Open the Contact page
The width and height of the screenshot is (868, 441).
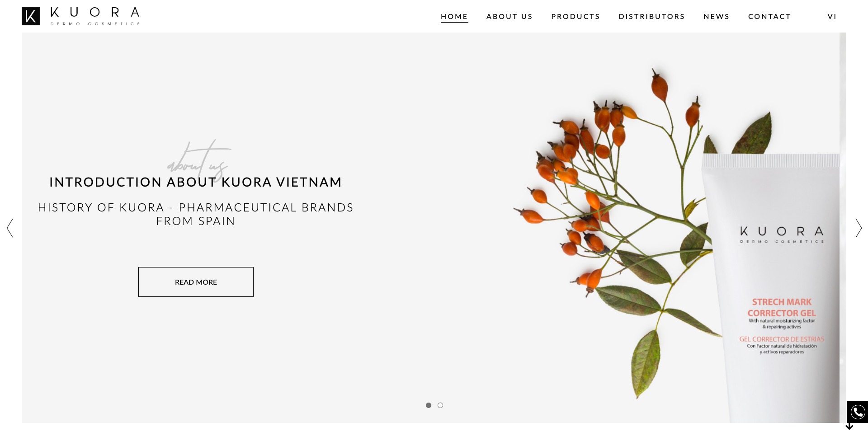[x=769, y=16]
